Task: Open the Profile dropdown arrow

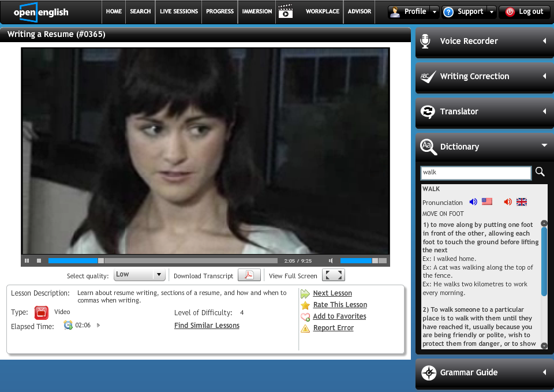Action: (x=434, y=12)
